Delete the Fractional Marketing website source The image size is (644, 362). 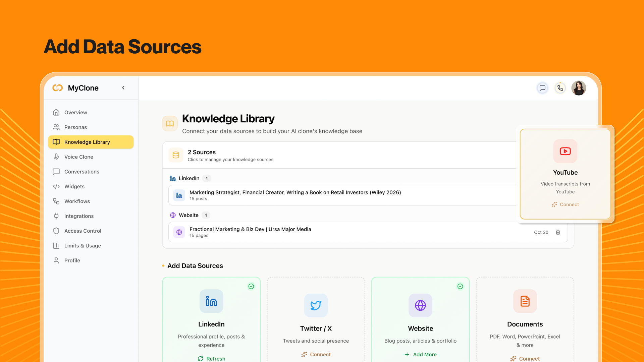pyautogui.click(x=558, y=232)
